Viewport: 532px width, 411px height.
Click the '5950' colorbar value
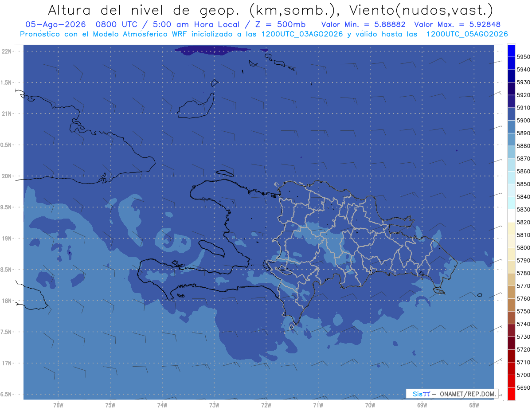coord(523,57)
